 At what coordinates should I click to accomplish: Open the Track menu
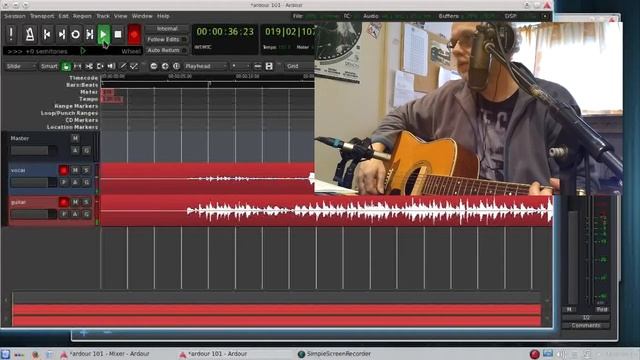click(103, 16)
